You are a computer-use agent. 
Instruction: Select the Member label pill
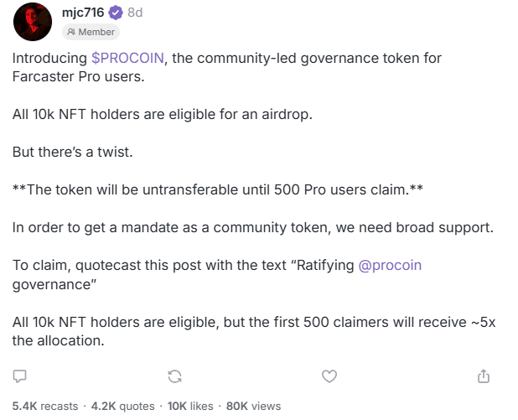coord(91,32)
